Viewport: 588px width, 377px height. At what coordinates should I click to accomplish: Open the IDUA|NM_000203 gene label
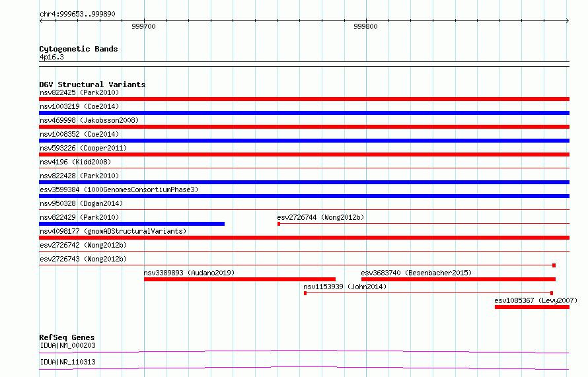point(67,345)
